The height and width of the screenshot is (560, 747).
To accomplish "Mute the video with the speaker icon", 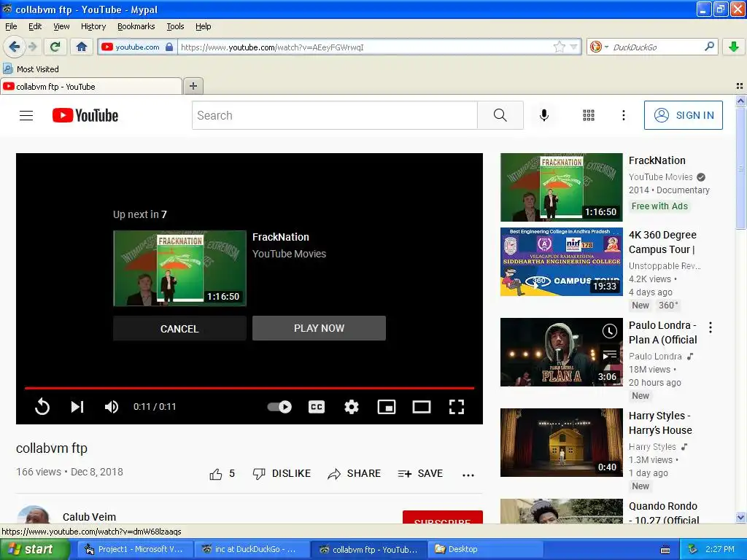I will pyautogui.click(x=112, y=407).
